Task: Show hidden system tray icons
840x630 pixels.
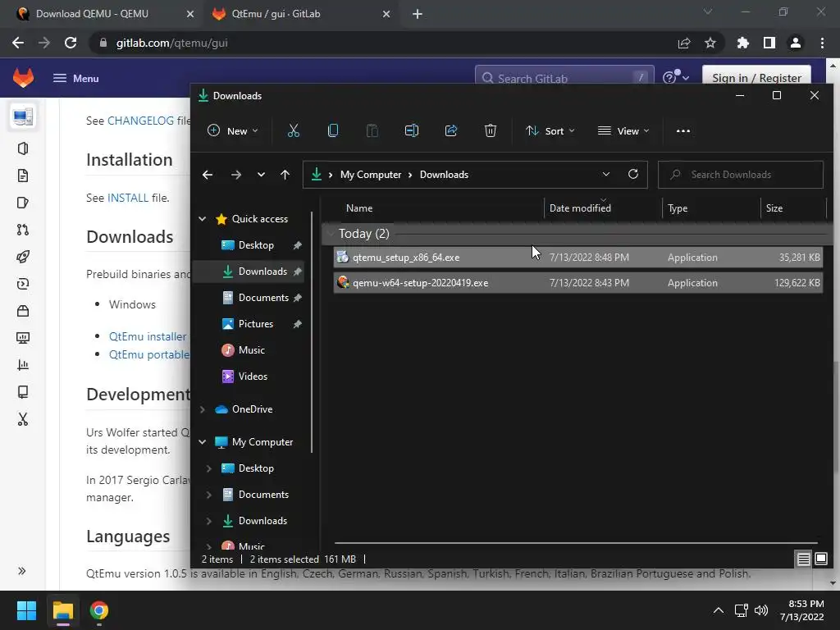Action: (x=719, y=610)
